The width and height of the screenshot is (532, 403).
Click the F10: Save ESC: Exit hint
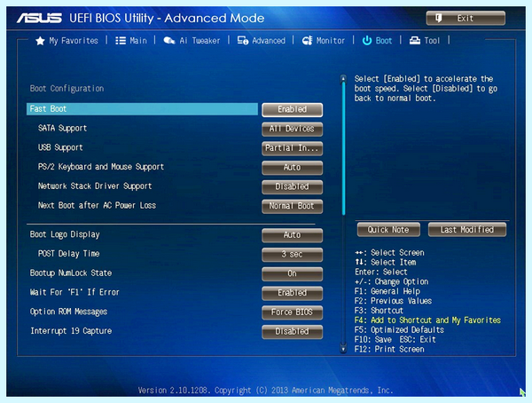point(395,339)
